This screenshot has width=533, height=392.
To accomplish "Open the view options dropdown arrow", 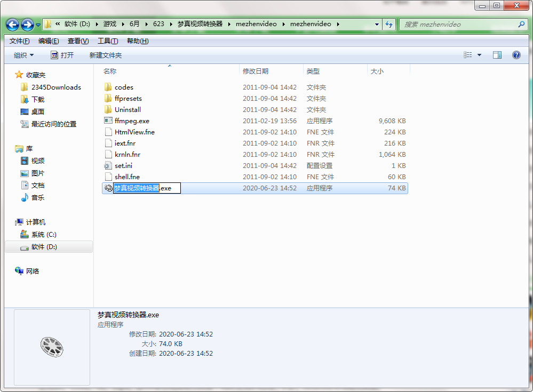I will point(479,55).
